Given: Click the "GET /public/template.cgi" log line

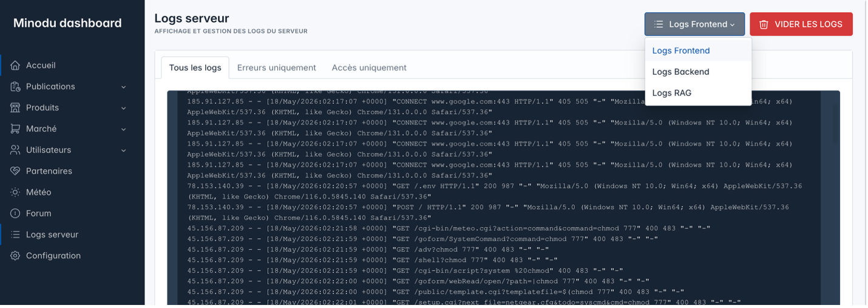Looking at the screenshot, I should (x=436, y=292).
